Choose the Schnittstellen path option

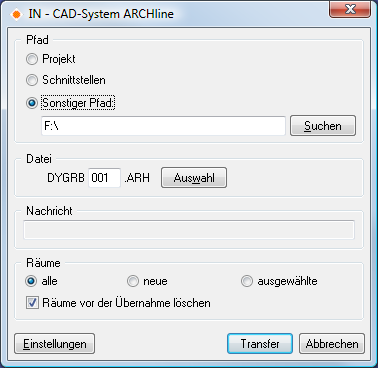(x=32, y=80)
